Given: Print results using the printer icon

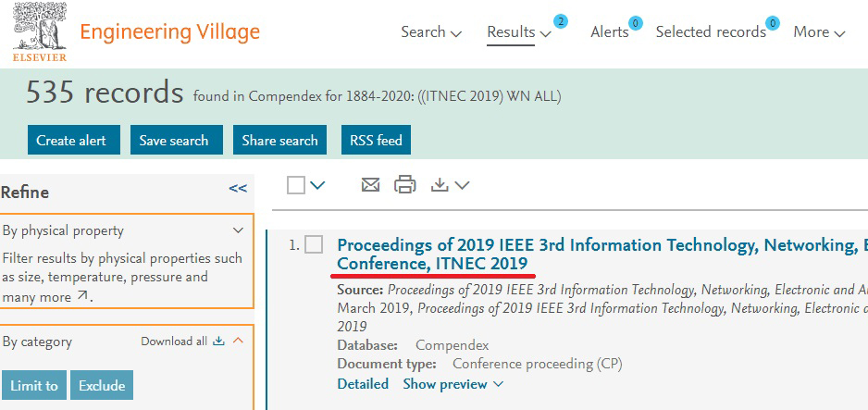Looking at the screenshot, I should 404,184.
